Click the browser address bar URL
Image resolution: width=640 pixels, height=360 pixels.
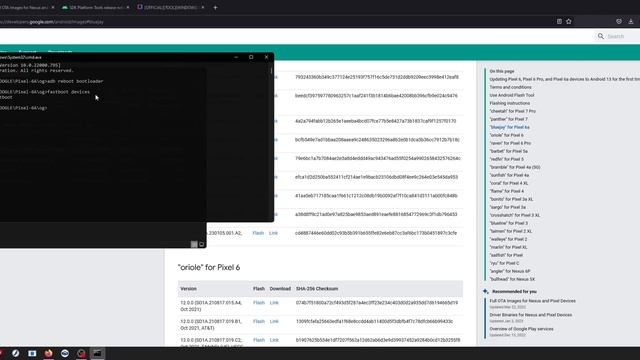click(x=52, y=22)
